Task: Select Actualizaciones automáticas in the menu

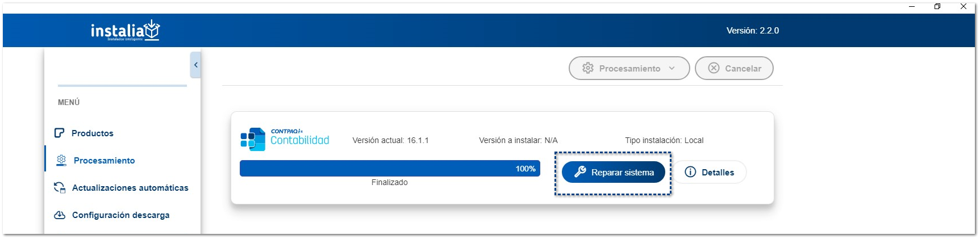Action: click(x=130, y=188)
